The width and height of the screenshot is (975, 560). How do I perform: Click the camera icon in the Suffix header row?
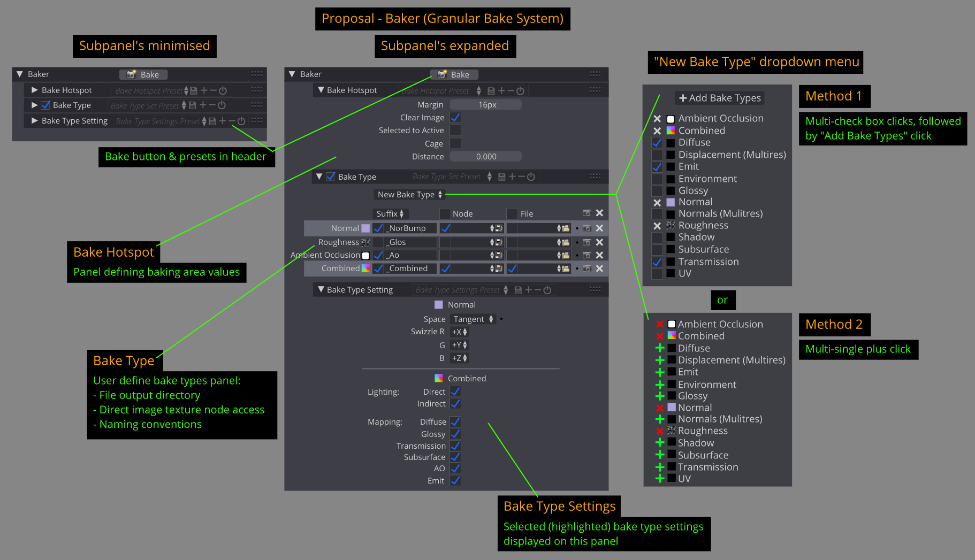click(x=587, y=213)
